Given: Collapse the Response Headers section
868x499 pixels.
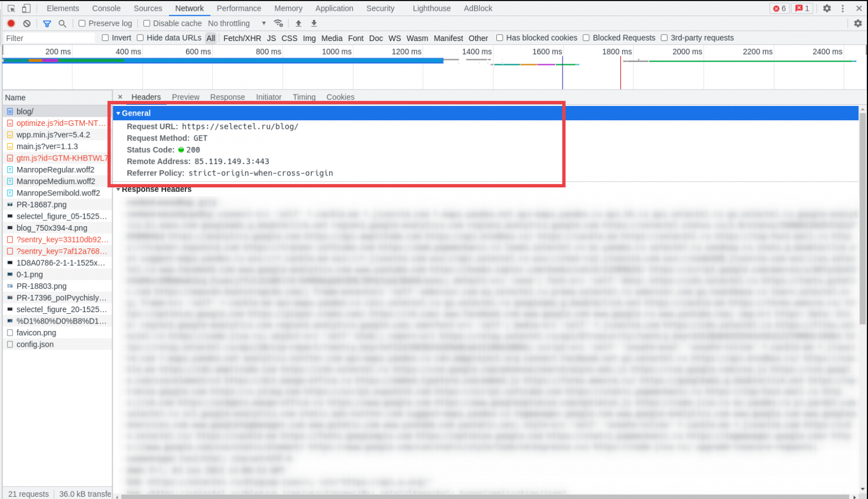Looking at the screenshot, I should 118,189.
